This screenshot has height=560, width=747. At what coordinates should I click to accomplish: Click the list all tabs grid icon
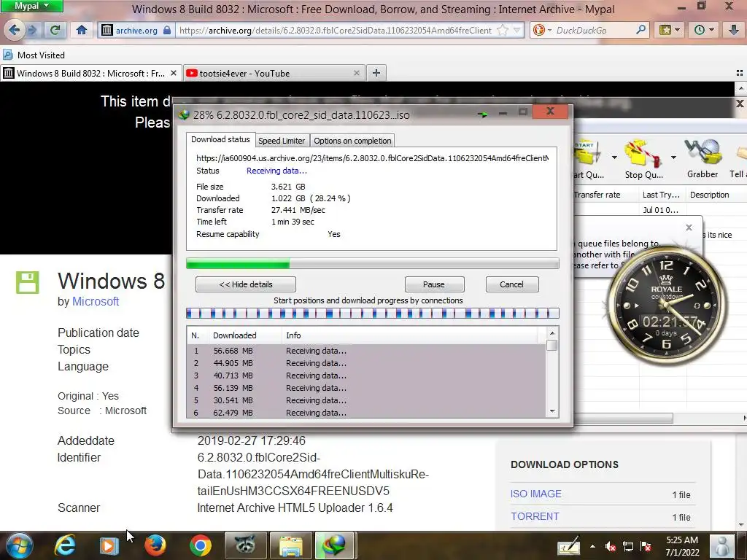740,73
